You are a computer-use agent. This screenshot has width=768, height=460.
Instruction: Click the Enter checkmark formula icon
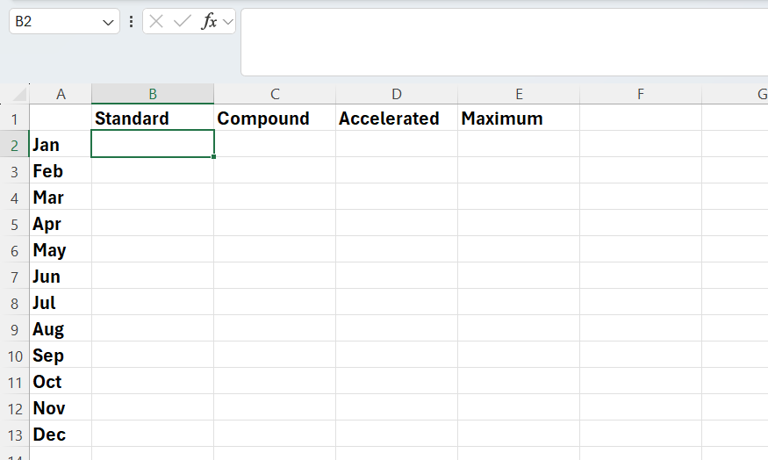(x=182, y=22)
